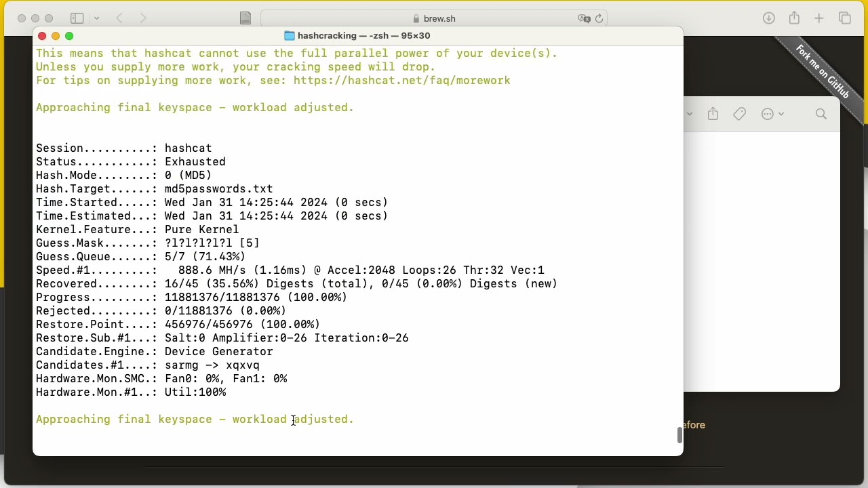Viewport: 868px width, 488px height.
Task: Go back in Safari history
Action: (119, 18)
